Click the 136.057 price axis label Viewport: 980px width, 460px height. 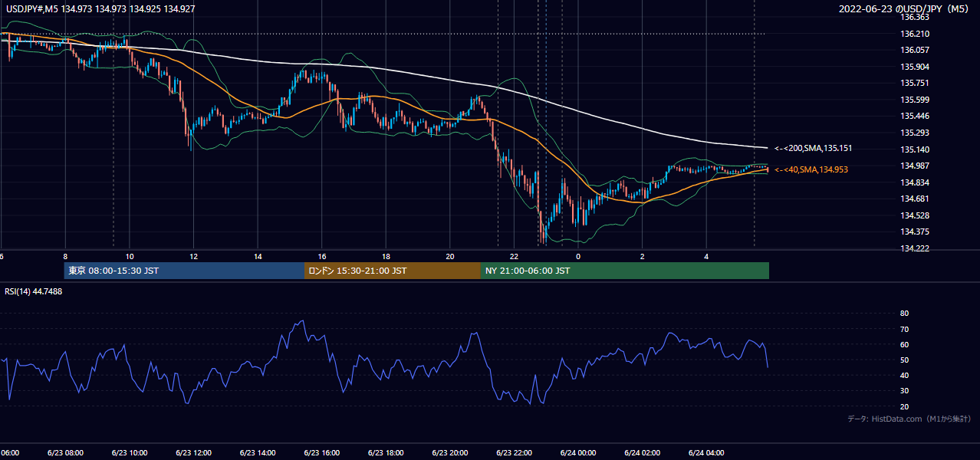(915, 50)
